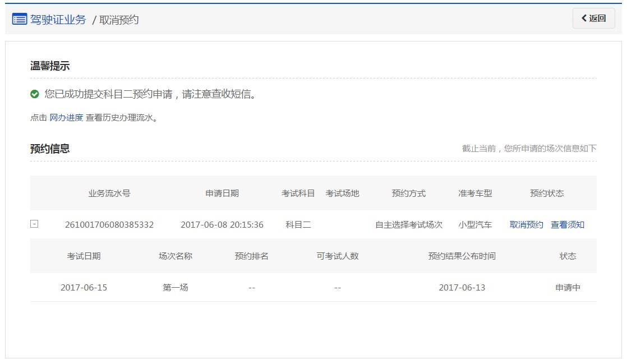627x364 pixels.
Task: Click the 申请中 status cell
Action: 569,288
